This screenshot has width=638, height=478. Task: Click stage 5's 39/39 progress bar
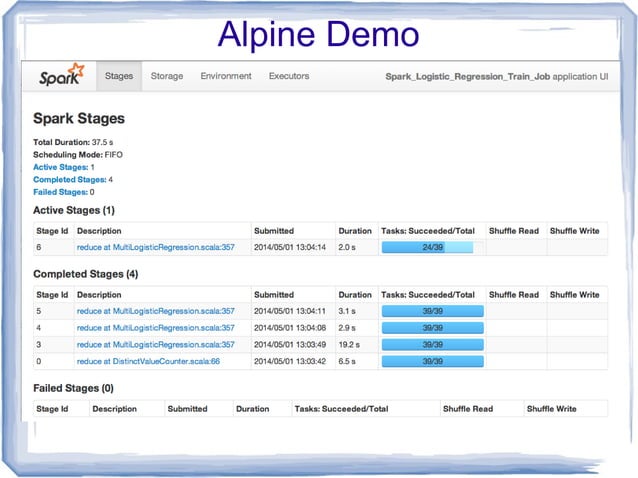(432, 311)
